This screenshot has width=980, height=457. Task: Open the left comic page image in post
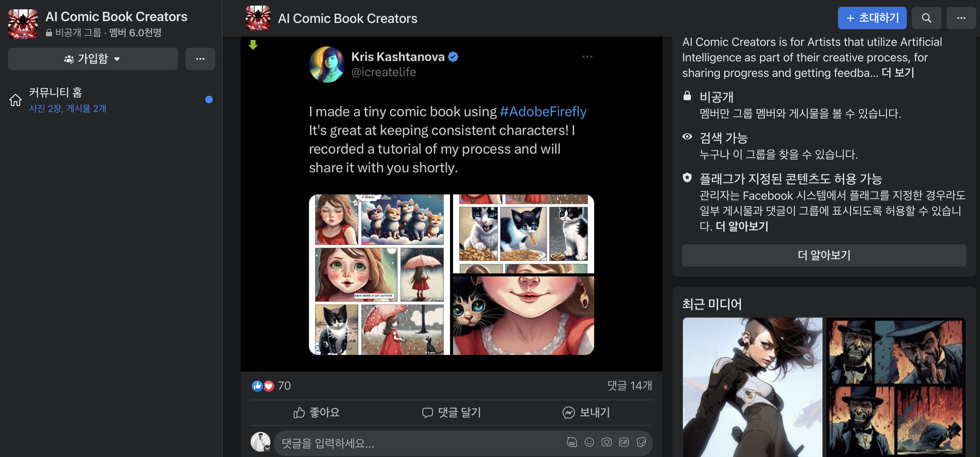[x=379, y=274]
